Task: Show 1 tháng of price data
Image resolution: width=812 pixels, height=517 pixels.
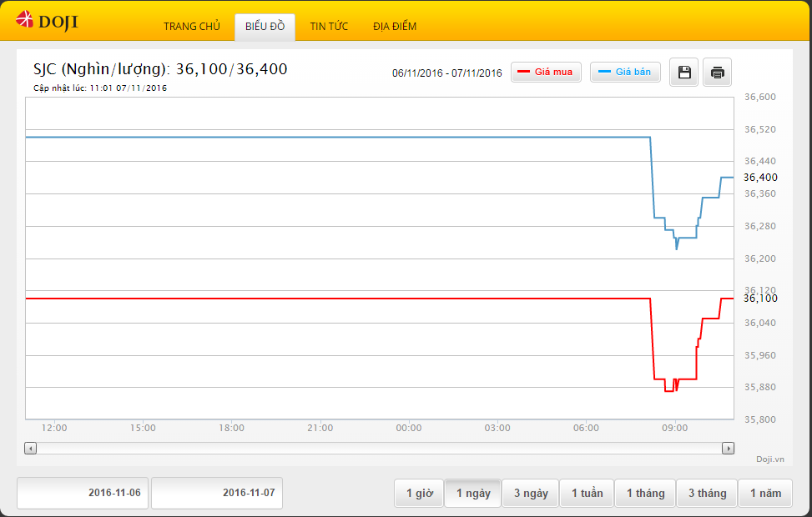Action: click(645, 493)
